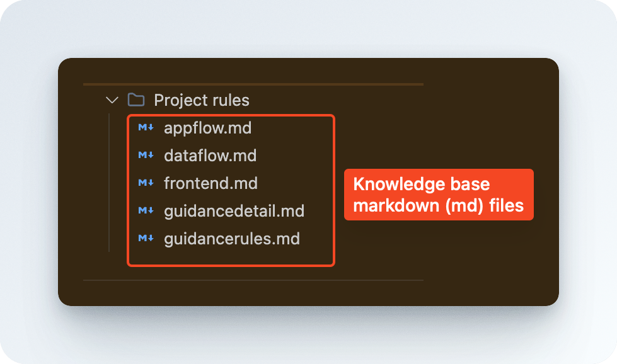
Task: Select guidancerules.md in Project rules
Action: point(232,239)
